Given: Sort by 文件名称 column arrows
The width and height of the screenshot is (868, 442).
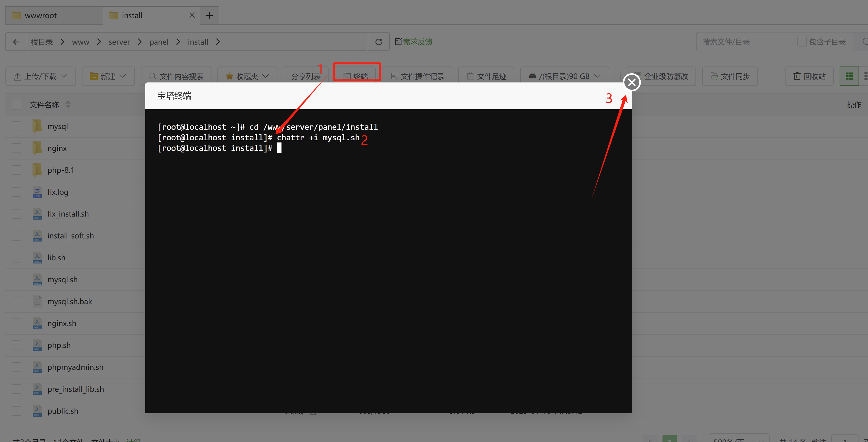Looking at the screenshot, I should (68, 104).
